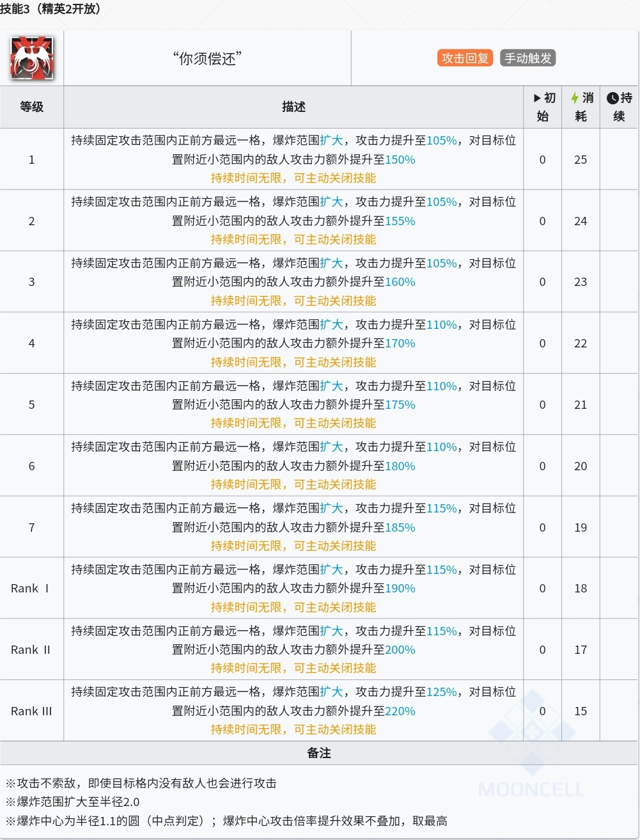Click the skill name “你须偿还”
Viewport: 640px width, 840px height.
pyautogui.click(x=207, y=59)
